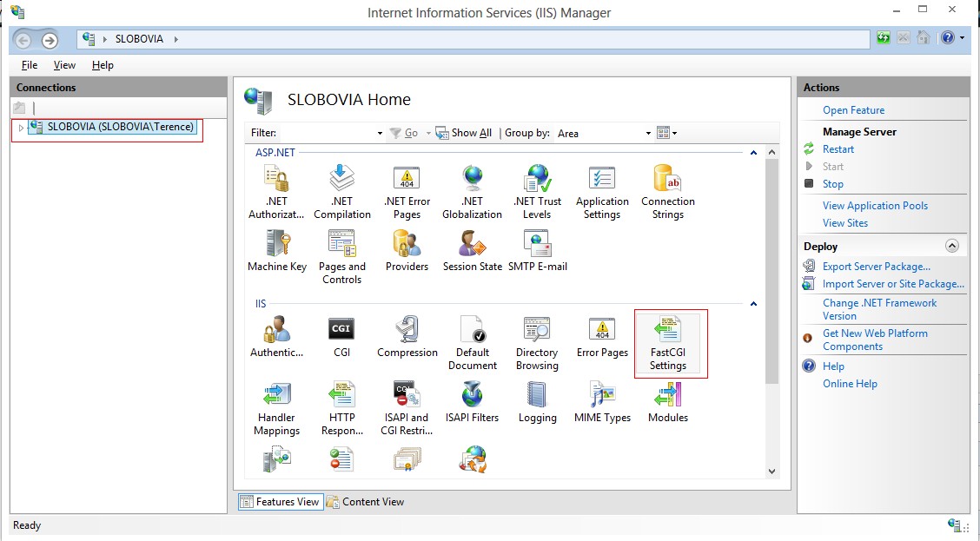Click Import Server or Site Package link

(893, 284)
